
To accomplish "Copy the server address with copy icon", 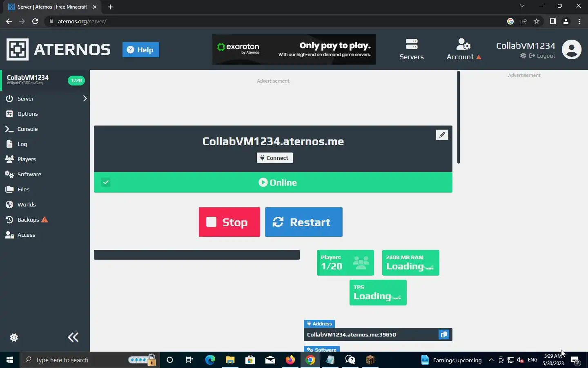I will tap(444, 334).
